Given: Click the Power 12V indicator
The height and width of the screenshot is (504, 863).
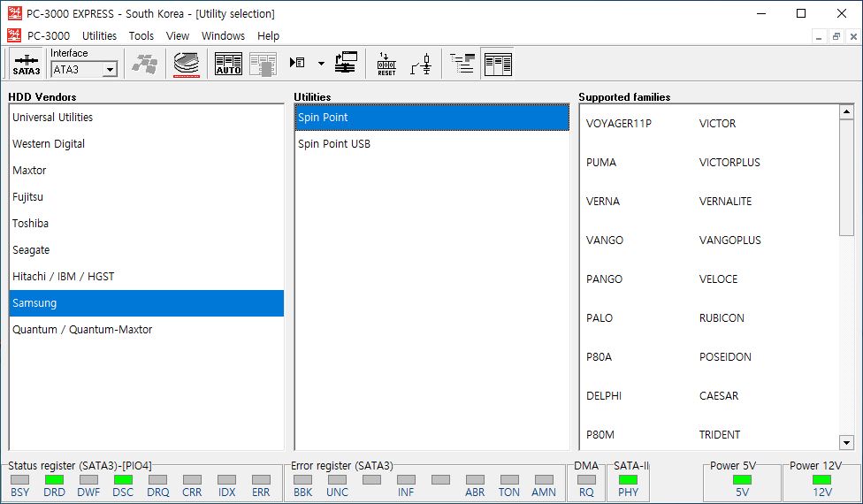Looking at the screenshot, I should coord(821,480).
